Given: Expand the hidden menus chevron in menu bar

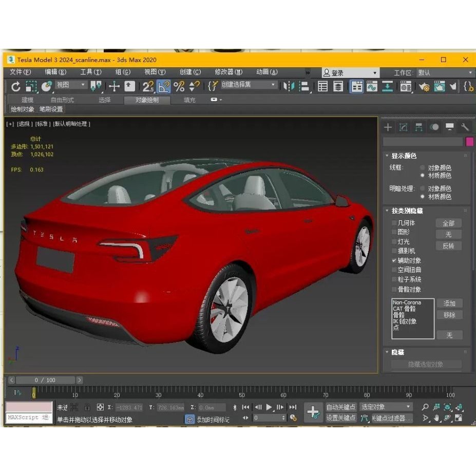Looking at the screenshot, I should pos(308,72).
